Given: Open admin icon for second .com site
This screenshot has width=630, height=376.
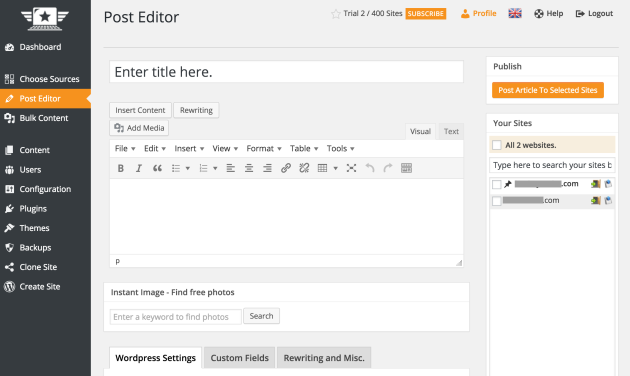Looking at the screenshot, I should [x=595, y=200].
